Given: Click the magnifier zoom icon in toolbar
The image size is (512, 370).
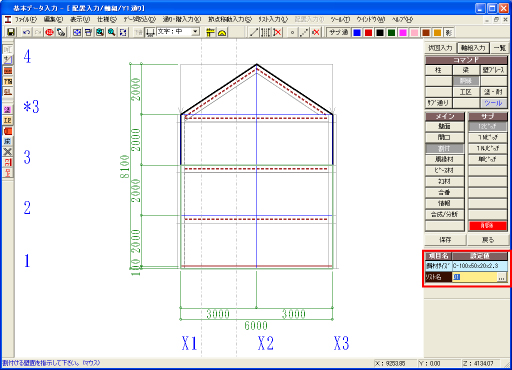Looking at the screenshot, I should pos(112,32).
